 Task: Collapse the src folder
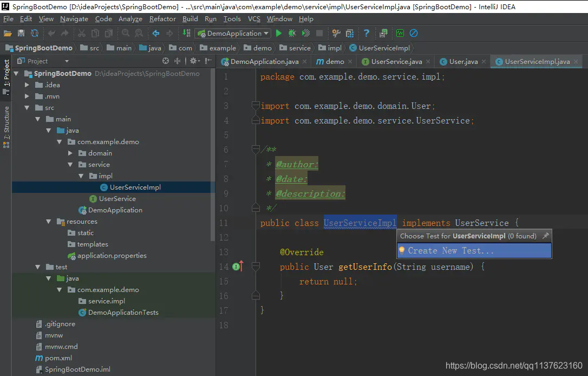[27, 108]
